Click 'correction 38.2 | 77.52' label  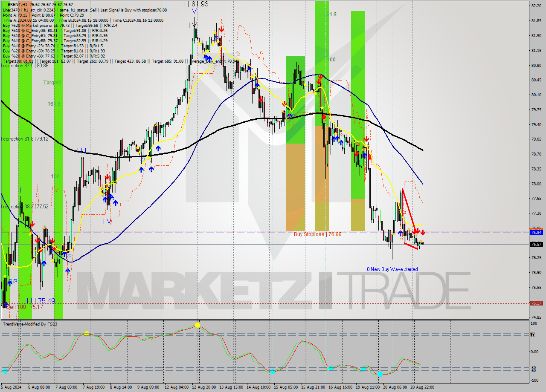click(25, 207)
